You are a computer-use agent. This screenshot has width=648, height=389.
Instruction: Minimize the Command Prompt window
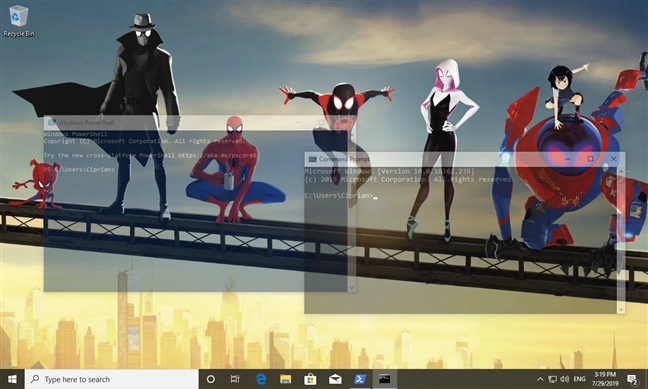[567, 159]
